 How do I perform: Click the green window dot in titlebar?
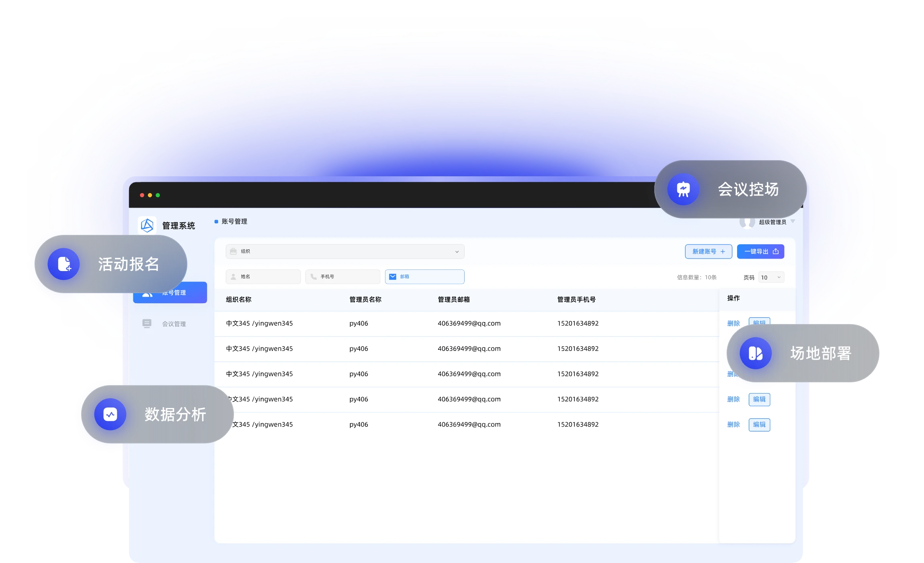pyautogui.click(x=158, y=195)
